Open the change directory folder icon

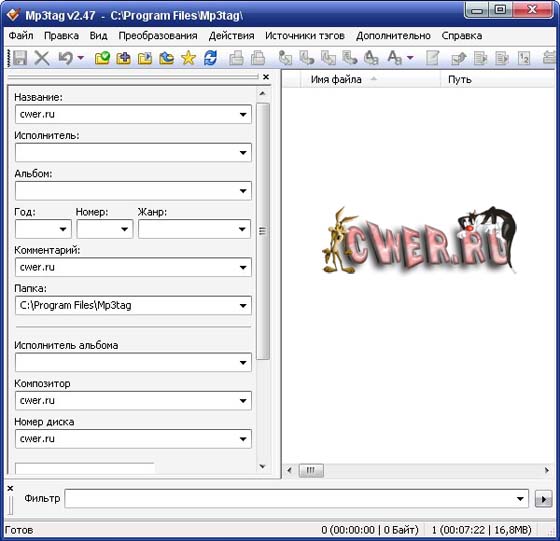pos(102,57)
